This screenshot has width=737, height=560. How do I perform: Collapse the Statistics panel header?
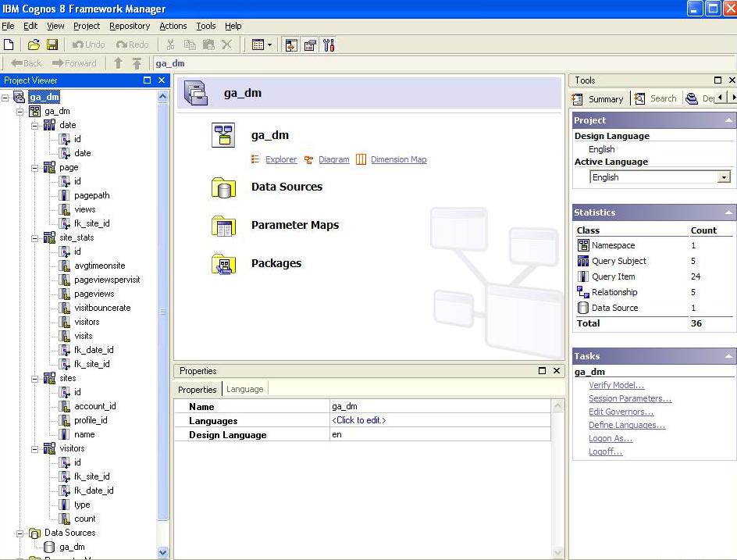(727, 212)
